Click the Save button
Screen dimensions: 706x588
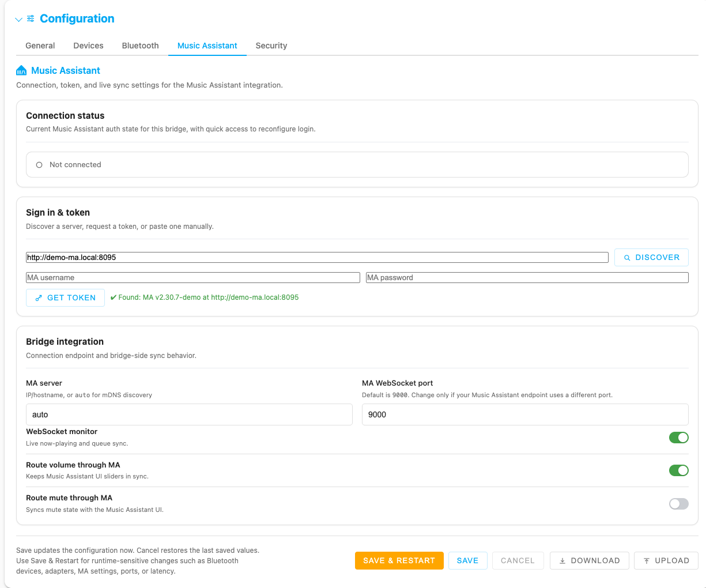click(467, 560)
